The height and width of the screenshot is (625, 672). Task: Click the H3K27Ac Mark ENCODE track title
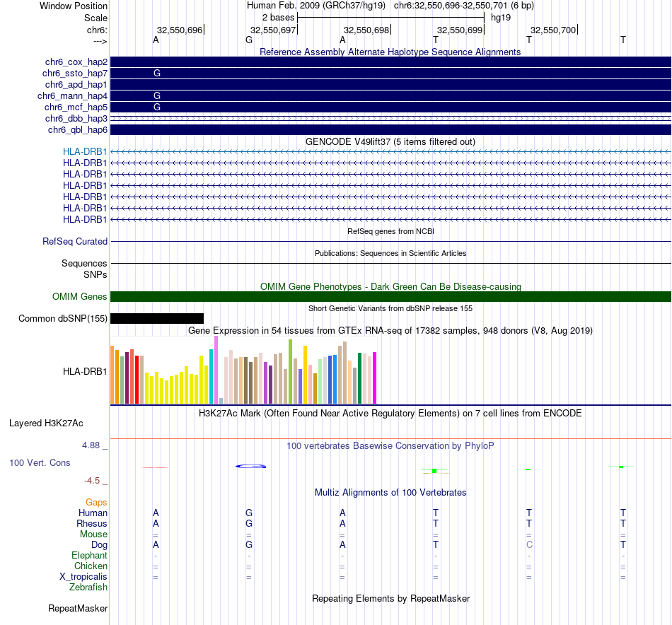390,414
